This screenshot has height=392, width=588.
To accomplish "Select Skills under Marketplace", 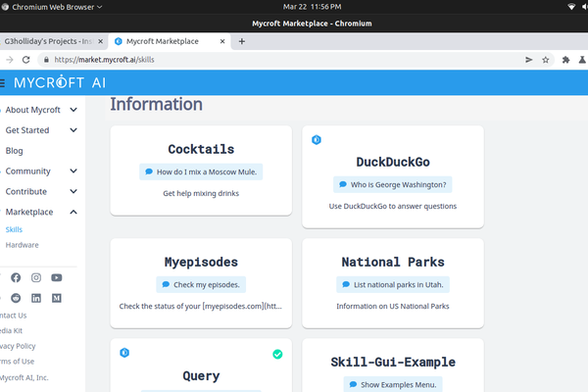I will (14, 229).
